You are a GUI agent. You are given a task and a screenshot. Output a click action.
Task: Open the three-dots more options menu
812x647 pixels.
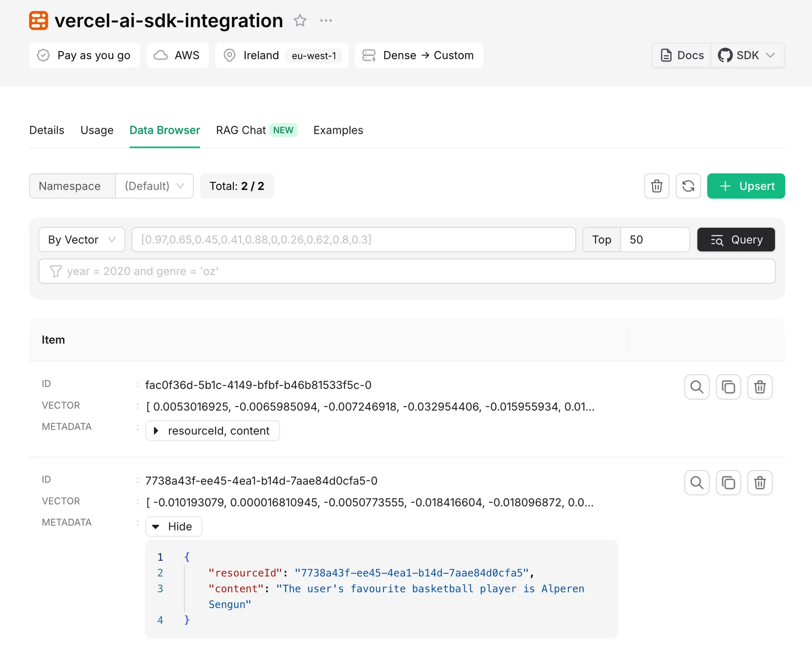pos(326,20)
